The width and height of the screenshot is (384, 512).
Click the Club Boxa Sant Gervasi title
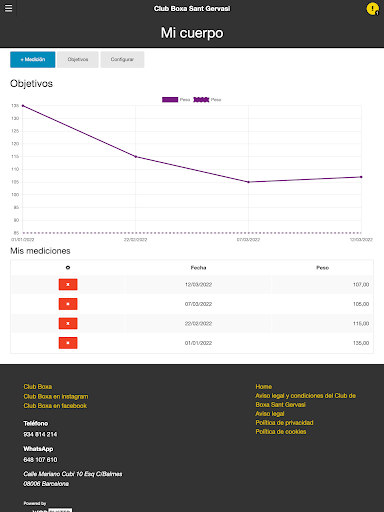click(x=192, y=9)
